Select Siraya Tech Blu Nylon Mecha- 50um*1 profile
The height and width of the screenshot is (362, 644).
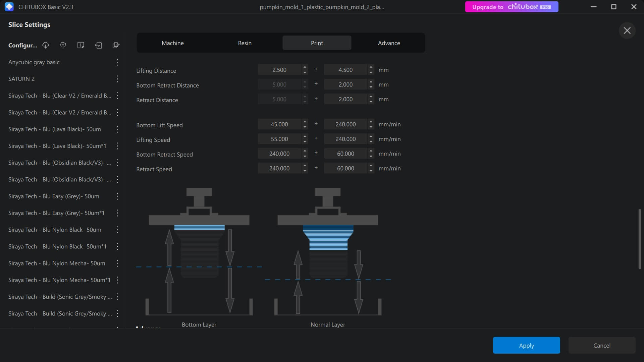pyautogui.click(x=59, y=280)
